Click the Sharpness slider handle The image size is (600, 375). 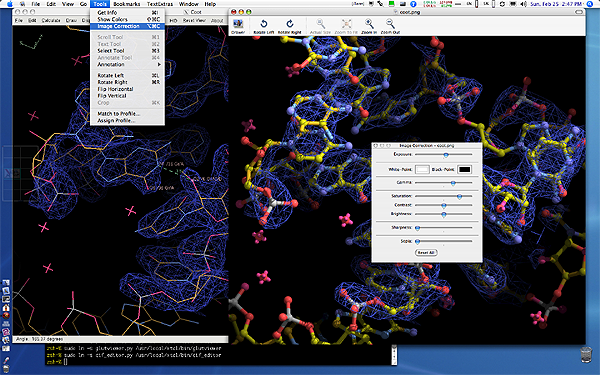coord(418,228)
